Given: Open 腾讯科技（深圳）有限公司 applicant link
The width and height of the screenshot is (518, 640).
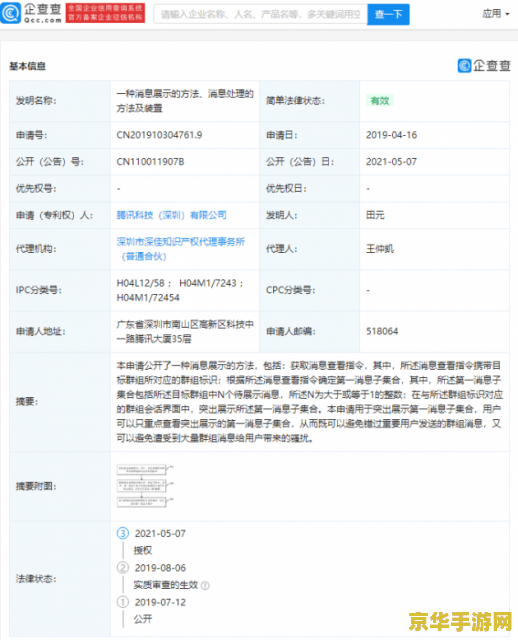Looking at the screenshot, I should 171,215.
